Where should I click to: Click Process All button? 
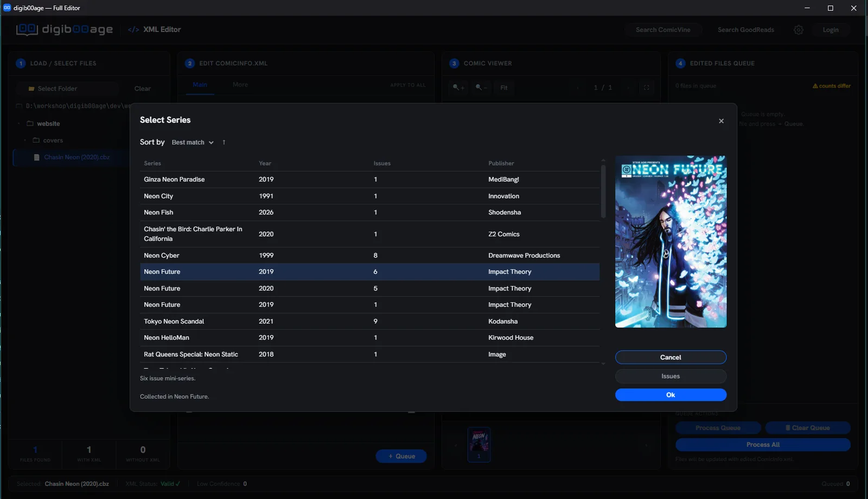point(763,445)
